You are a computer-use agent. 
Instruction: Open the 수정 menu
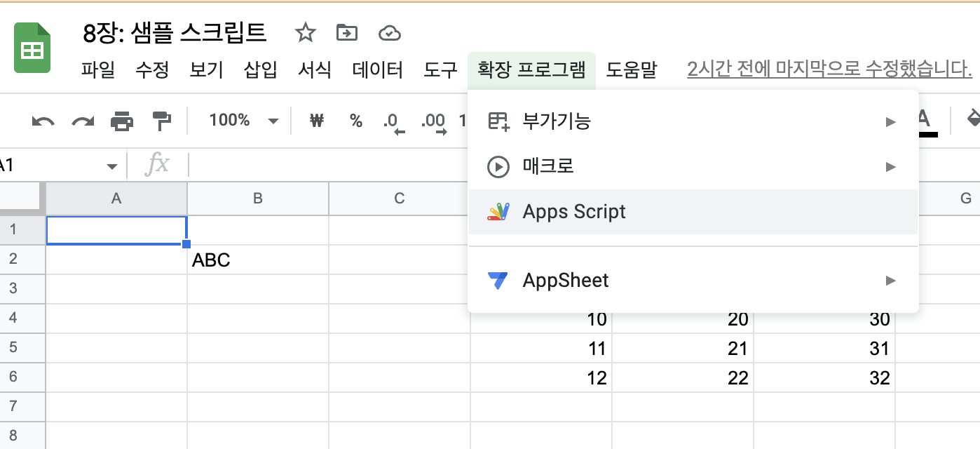click(152, 70)
